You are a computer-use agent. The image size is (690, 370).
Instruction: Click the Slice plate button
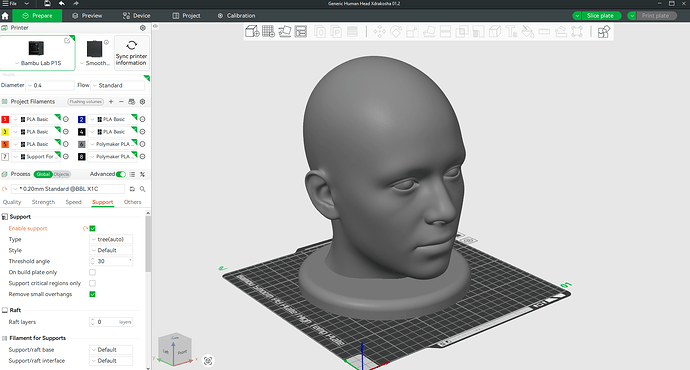(600, 15)
